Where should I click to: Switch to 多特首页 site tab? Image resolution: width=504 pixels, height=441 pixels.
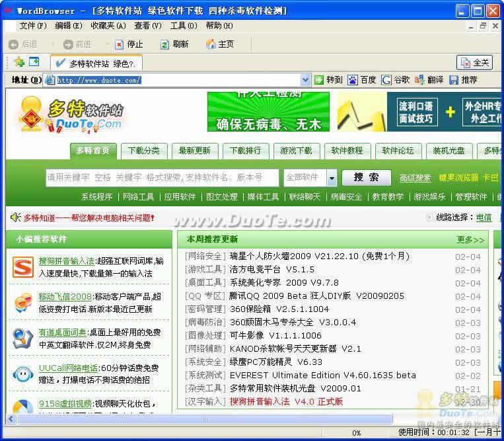93,151
